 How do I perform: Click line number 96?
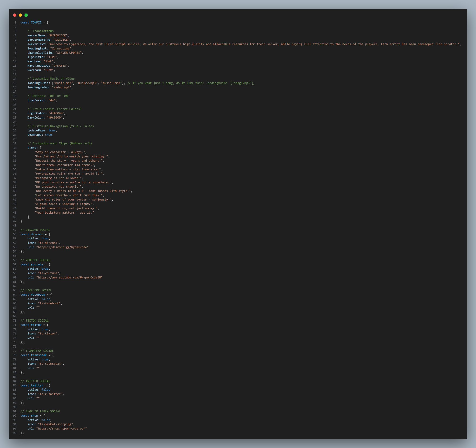pyautogui.click(x=15, y=433)
